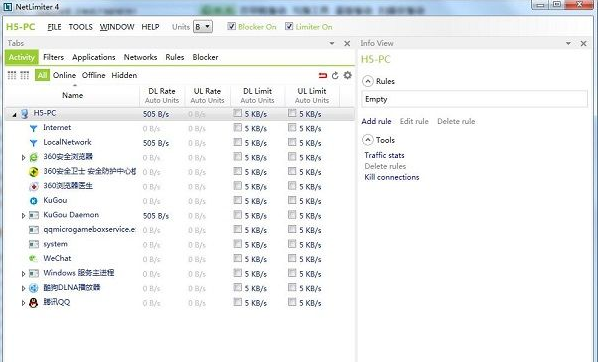
Task: Enable UL Limit checkbox for KuGou Daemon row
Action: point(292,215)
